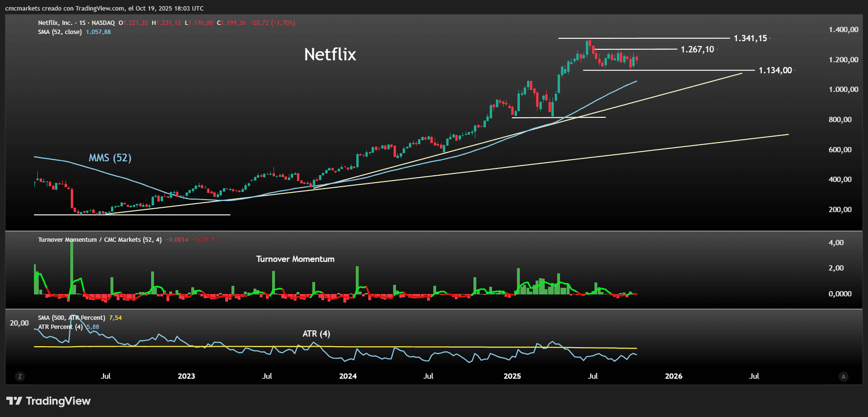Select the Netflix, Inc. symbol legend title

(77, 23)
